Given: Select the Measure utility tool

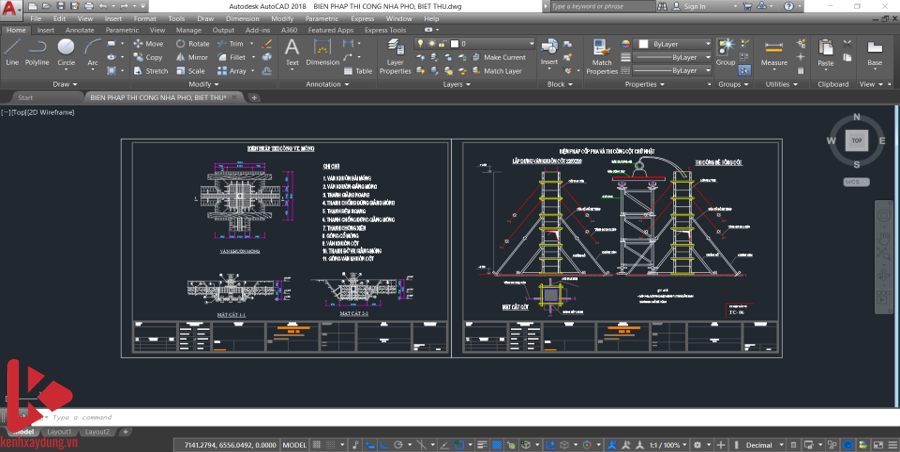Looking at the screenshot, I should pyautogui.click(x=774, y=52).
